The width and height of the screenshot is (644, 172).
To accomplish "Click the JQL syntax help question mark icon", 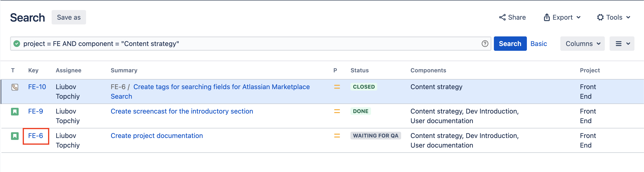I will tap(485, 43).
